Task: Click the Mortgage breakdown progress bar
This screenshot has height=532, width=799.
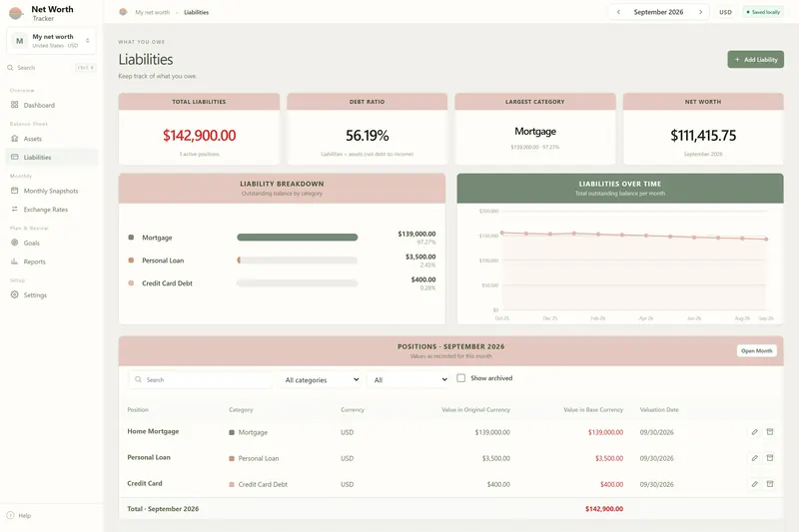Action: coord(297,238)
